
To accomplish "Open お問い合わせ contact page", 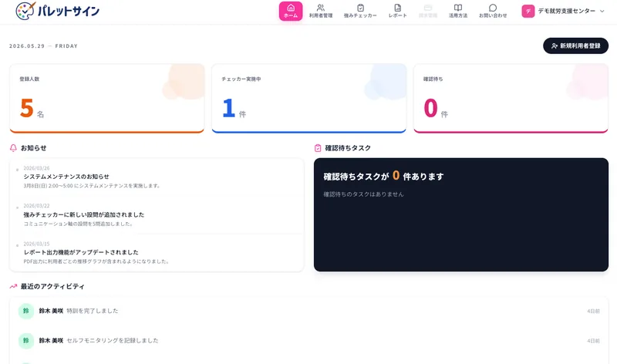I will pos(493,11).
